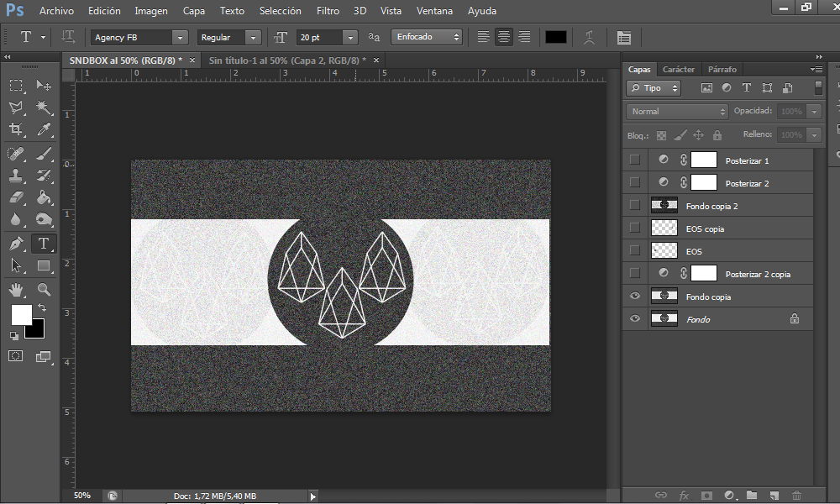The image size is (840, 504).
Task: Toggle layer filtering on/off switch
Action: coord(818,88)
